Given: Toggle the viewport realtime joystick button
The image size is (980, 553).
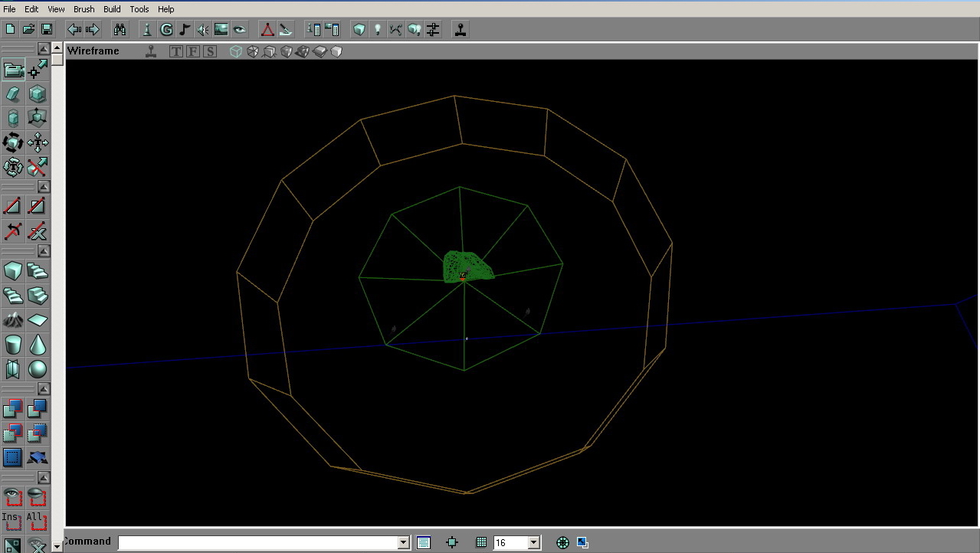Looking at the screenshot, I should tap(152, 51).
